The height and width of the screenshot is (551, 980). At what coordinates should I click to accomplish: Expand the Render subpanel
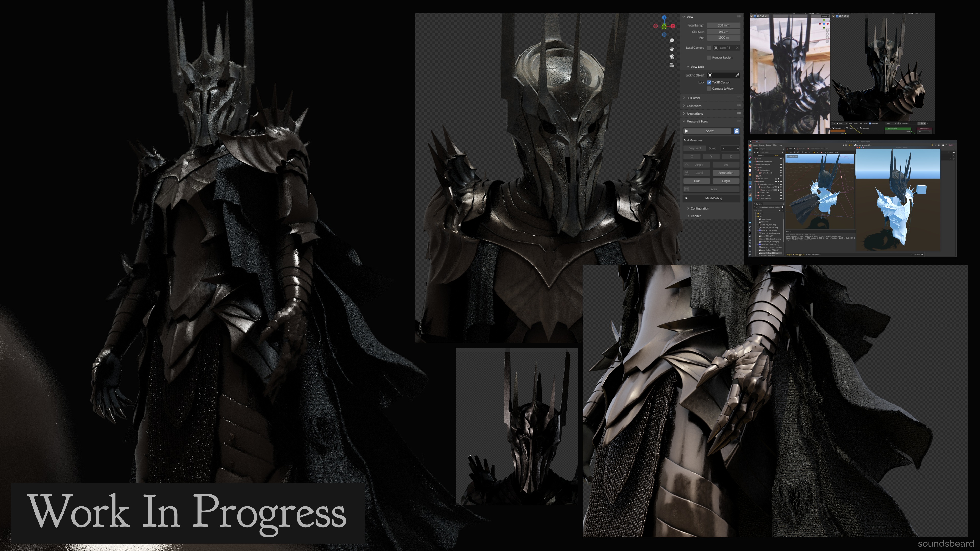pyautogui.click(x=688, y=216)
